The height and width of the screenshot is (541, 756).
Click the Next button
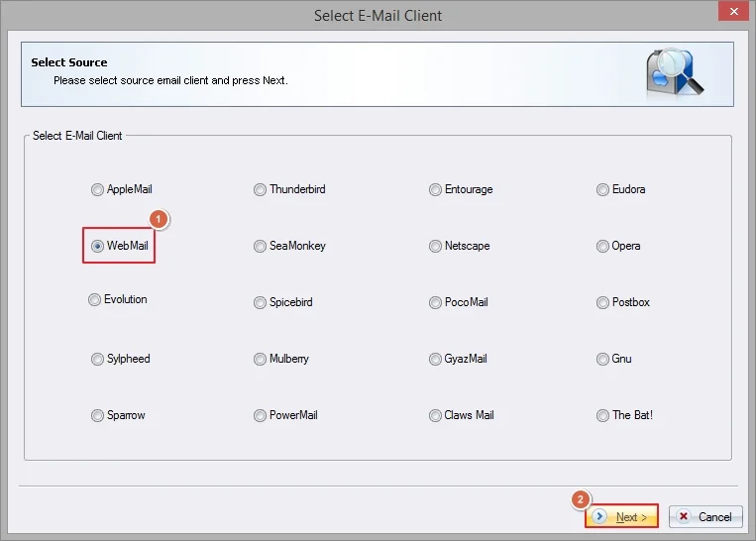tap(621, 516)
